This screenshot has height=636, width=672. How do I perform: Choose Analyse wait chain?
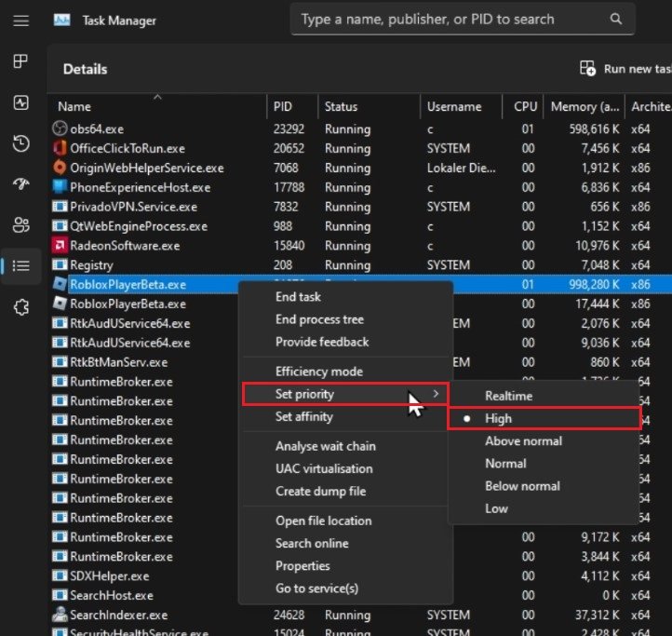click(345, 446)
